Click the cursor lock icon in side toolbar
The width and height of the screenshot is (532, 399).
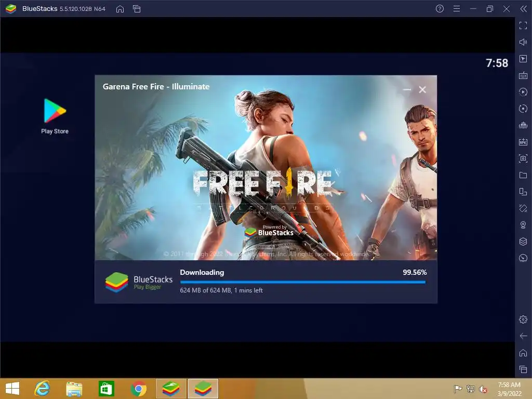[523, 59]
